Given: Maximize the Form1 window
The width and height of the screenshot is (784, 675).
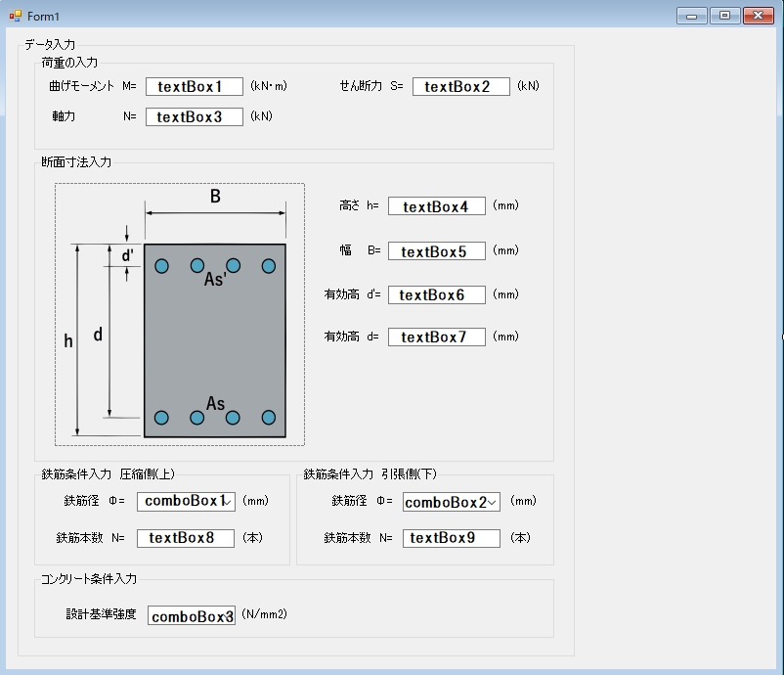Looking at the screenshot, I should (724, 16).
